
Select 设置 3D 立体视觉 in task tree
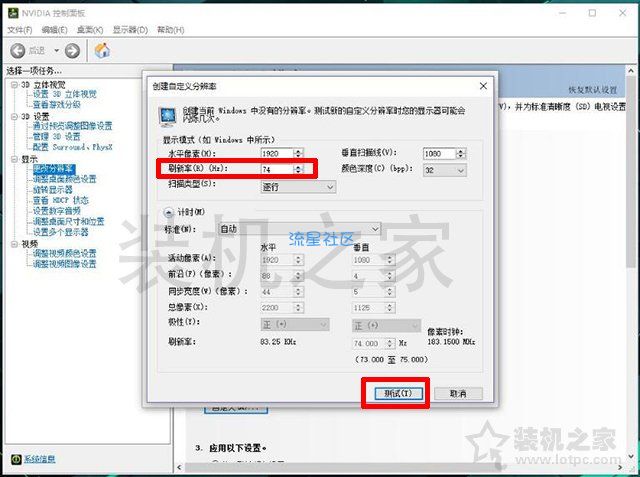click(64, 94)
